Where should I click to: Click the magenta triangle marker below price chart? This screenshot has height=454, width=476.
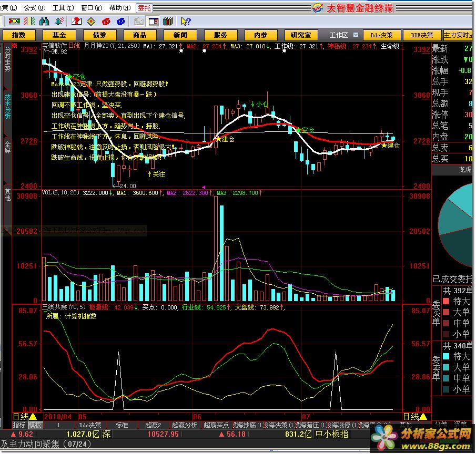tap(204, 187)
